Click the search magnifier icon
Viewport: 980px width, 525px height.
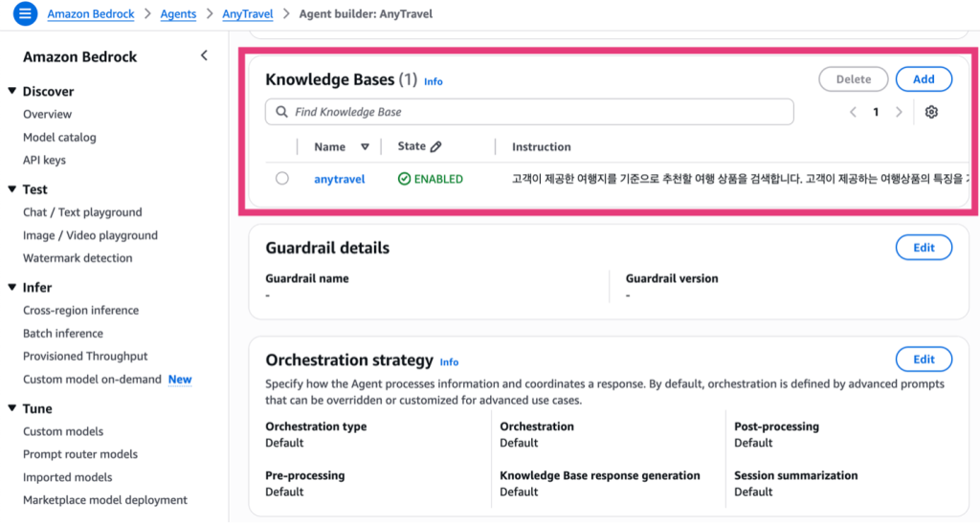(x=281, y=112)
